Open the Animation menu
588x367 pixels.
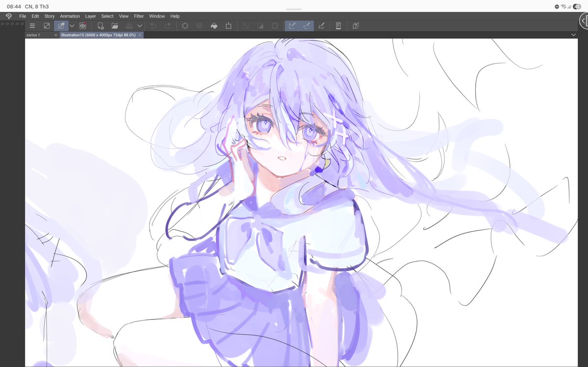[70, 16]
